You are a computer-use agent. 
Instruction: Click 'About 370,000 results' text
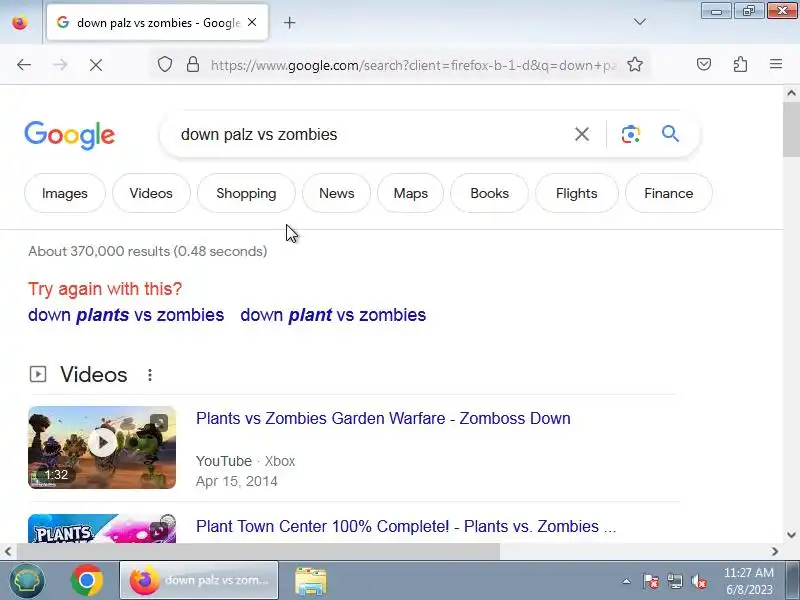tap(147, 251)
